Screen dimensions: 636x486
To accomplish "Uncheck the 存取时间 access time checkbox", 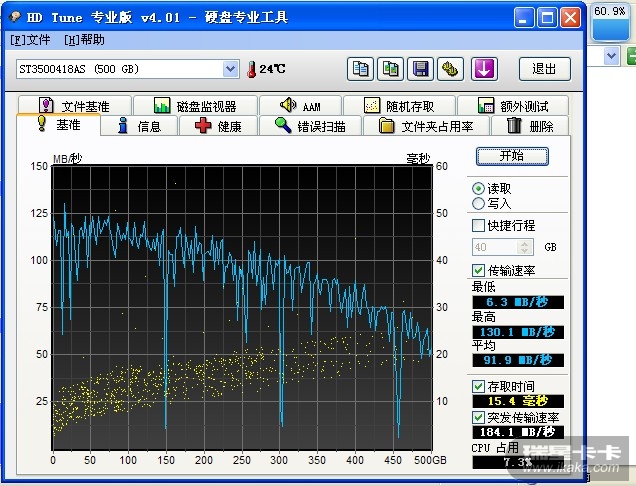I will pyautogui.click(x=478, y=387).
